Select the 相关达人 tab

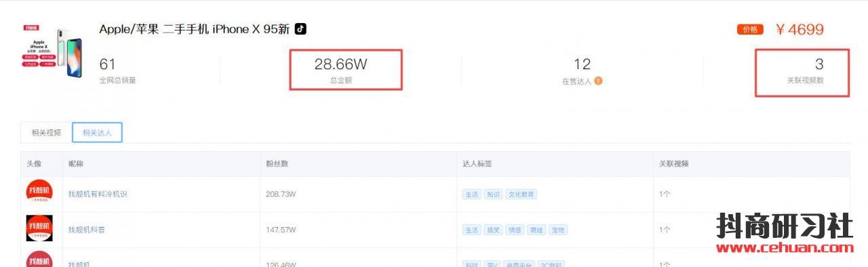pyautogui.click(x=97, y=133)
